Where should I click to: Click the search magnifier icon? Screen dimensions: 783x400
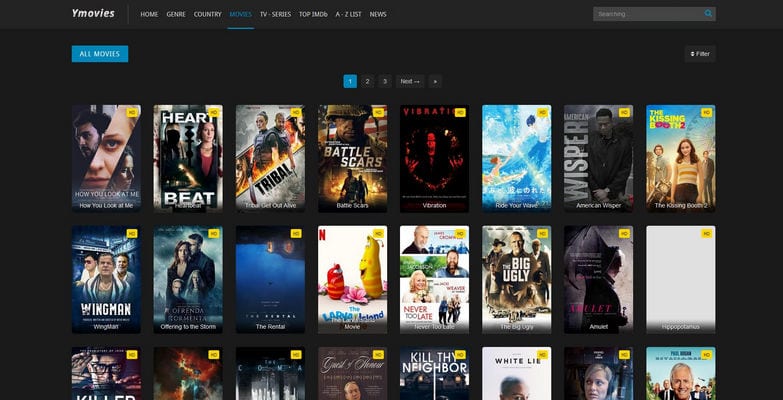coord(708,13)
